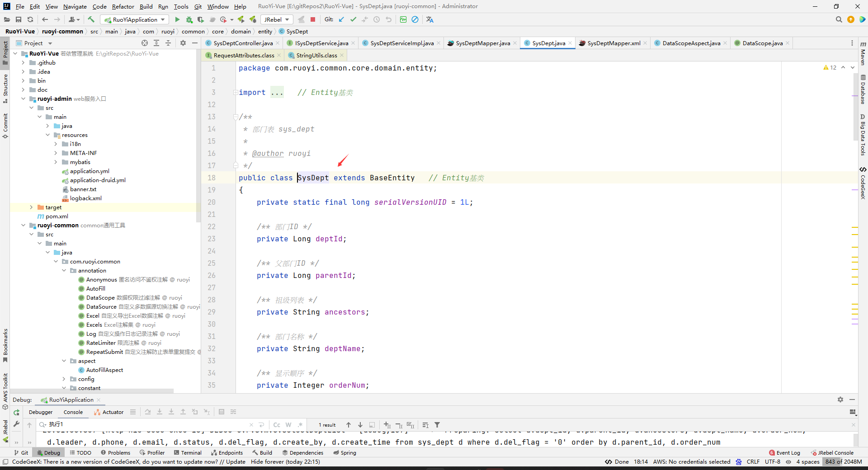This screenshot has width=868, height=470.
Task: Toggle the Structure tool window stripe button
Action: pos(5,88)
